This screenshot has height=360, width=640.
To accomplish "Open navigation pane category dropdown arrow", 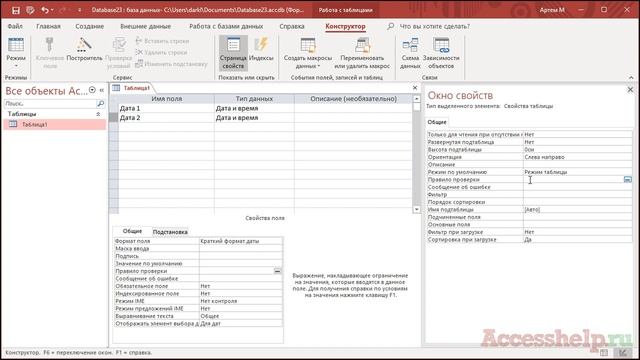I will click(x=92, y=90).
